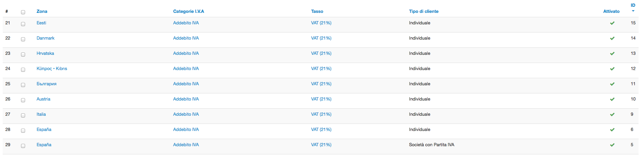Viewport: 644px width, 155px height.
Task: Click the Attivato column header
Action: (x=611, y=12)
